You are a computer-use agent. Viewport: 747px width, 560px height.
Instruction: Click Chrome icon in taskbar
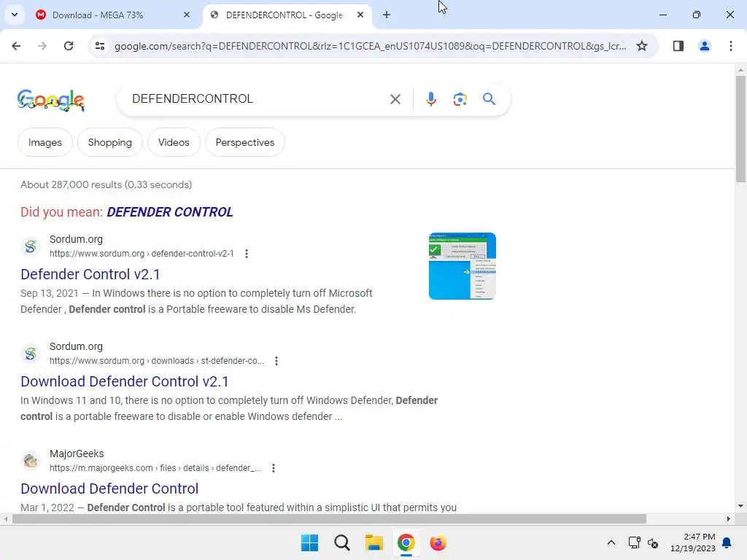click(406, 542)
